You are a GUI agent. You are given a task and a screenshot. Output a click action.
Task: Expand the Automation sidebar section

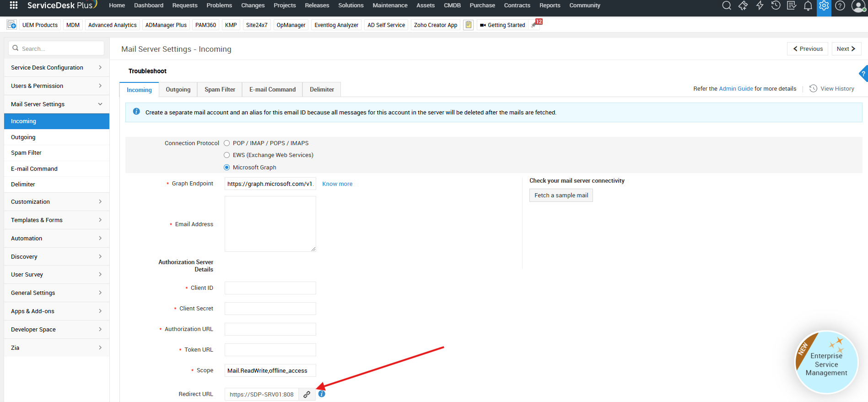[x=56, y=238]
